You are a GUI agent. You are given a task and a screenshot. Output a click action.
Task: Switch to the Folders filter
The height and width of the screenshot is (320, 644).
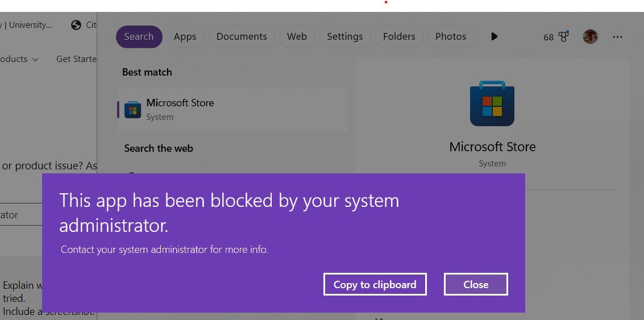pos(399,36)
